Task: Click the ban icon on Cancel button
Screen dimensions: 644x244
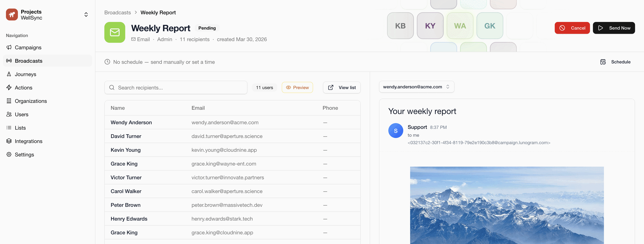Action: (x=562, y=28)
